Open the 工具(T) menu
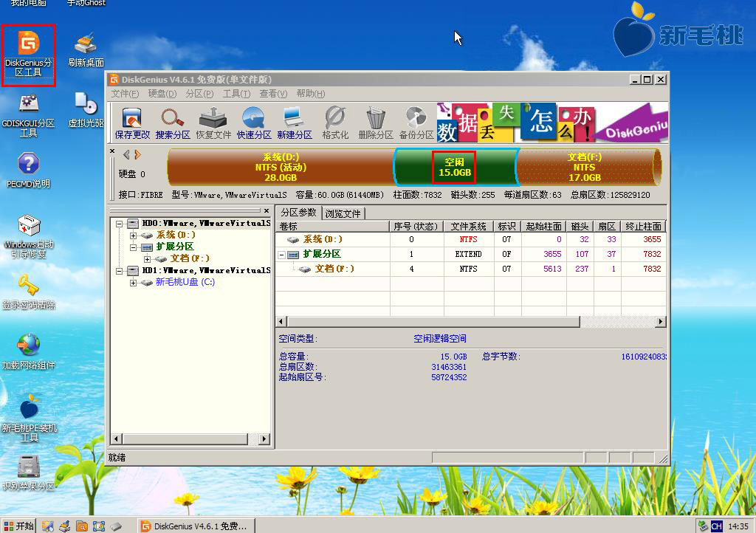Viewport: 756px width, 533px height. coord(236,94)
